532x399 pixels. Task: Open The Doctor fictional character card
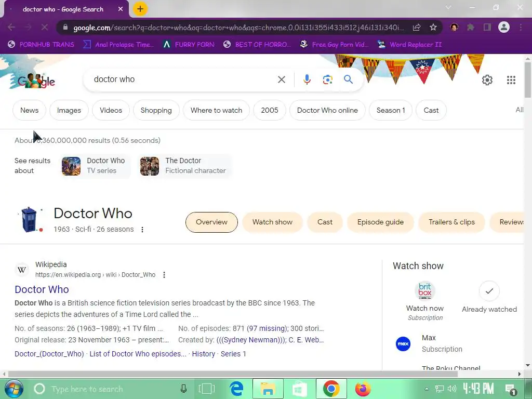(184, 166)
